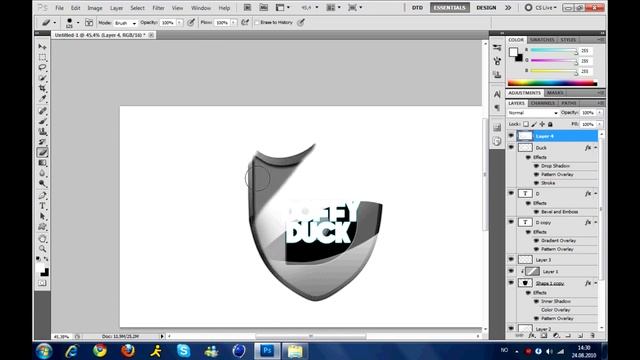The height and width of the screenshot is (360, 640).
Task: Select the Custom Shape tool
Action: pos(42,227)
